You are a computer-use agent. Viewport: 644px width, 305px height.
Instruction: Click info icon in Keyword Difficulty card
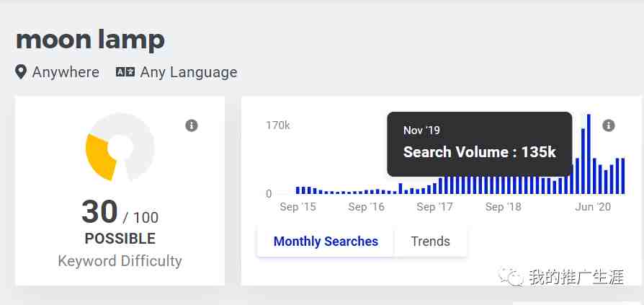(192, 125)
